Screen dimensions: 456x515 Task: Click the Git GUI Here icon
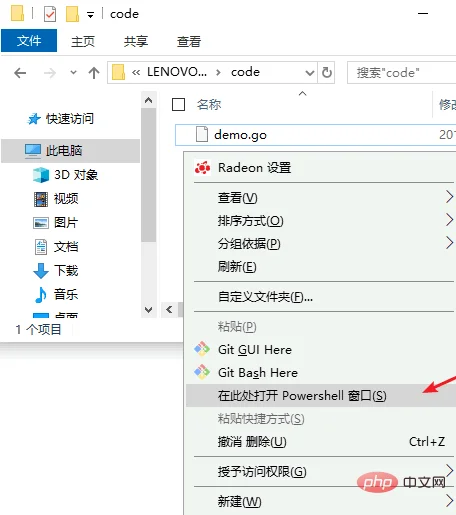point(202,349)
